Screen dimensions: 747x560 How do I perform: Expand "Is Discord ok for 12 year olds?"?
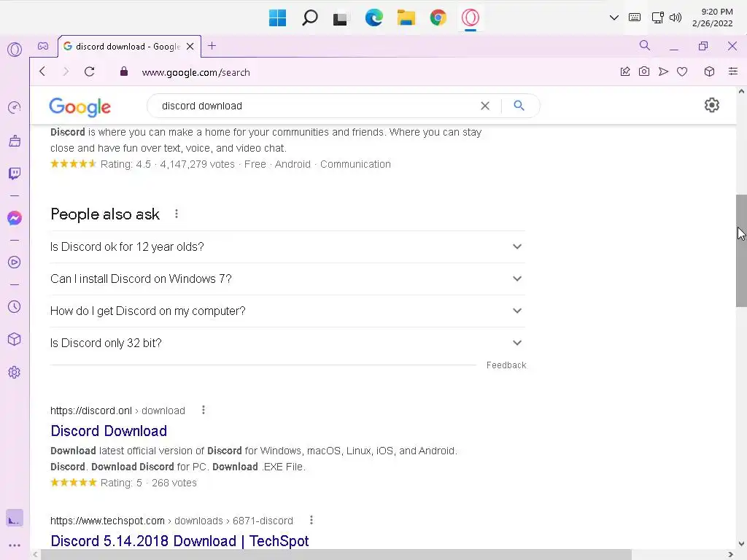tap(287, 246)
